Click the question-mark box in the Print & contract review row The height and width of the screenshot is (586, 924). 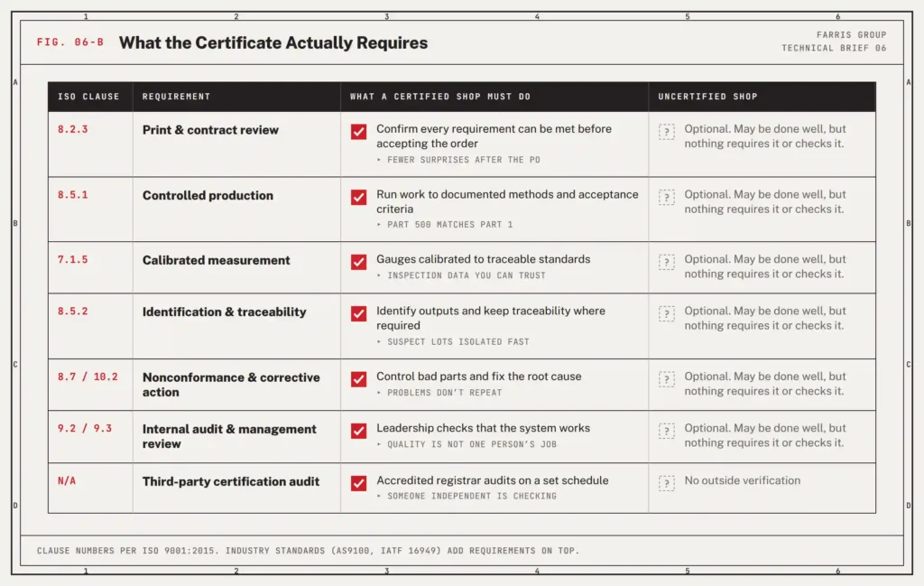click(667, 132)
